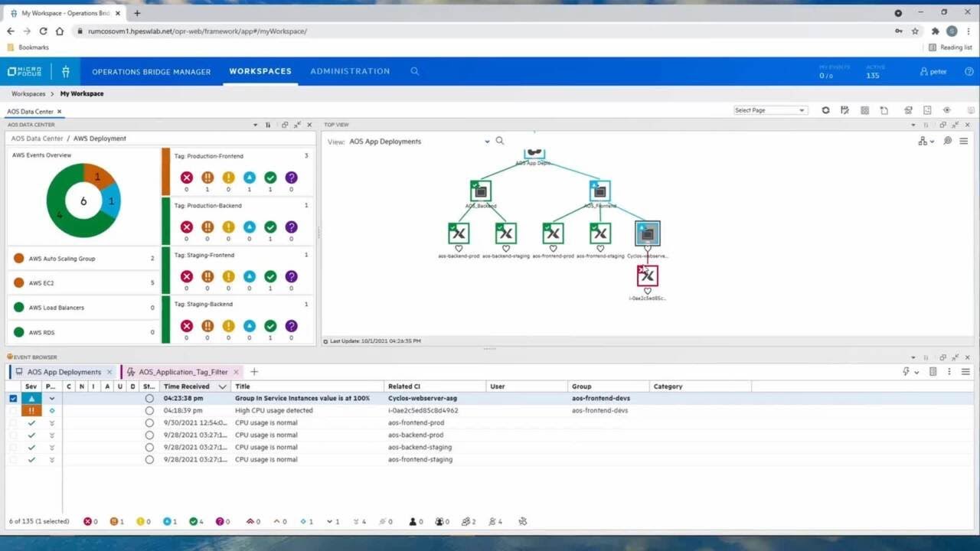
Task: Open the layout hierarchy dropdown in Top View
Action: point(926,141)
